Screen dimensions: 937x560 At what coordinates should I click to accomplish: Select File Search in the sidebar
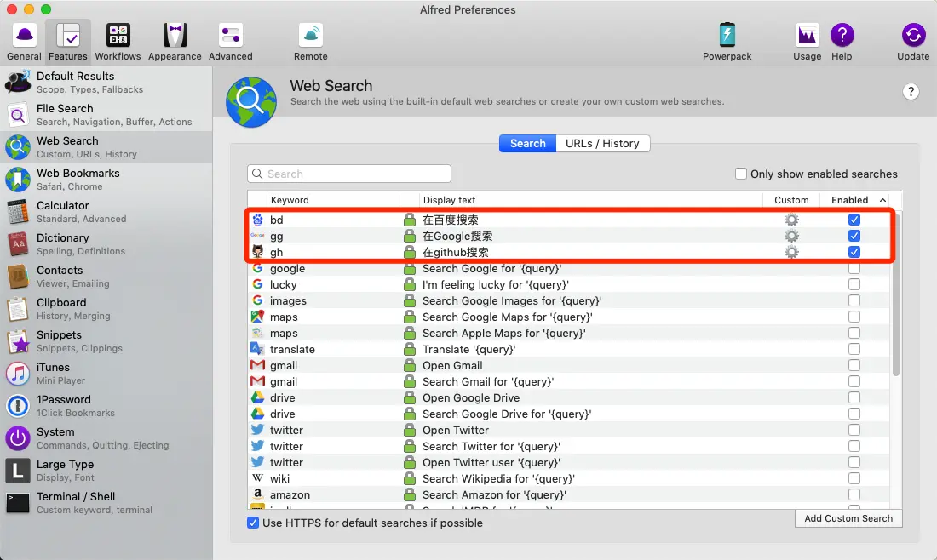click(x=106, y=115)
